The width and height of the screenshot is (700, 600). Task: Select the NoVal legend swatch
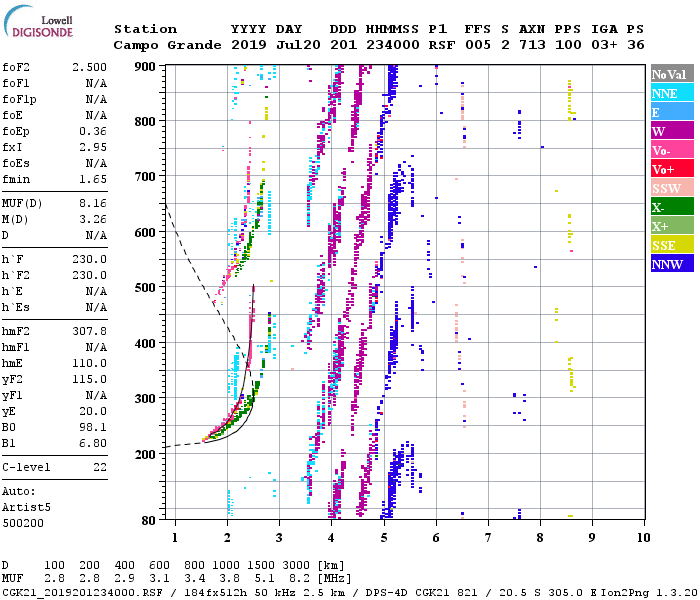[672, 74]
